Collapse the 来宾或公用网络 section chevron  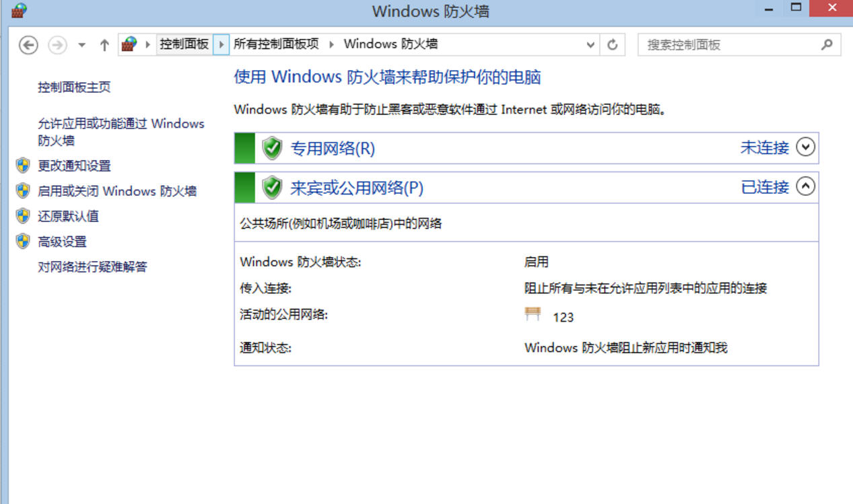(805, 186)
